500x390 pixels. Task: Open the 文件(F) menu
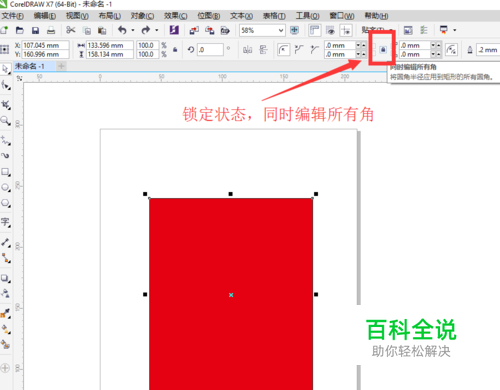[13, 16]
